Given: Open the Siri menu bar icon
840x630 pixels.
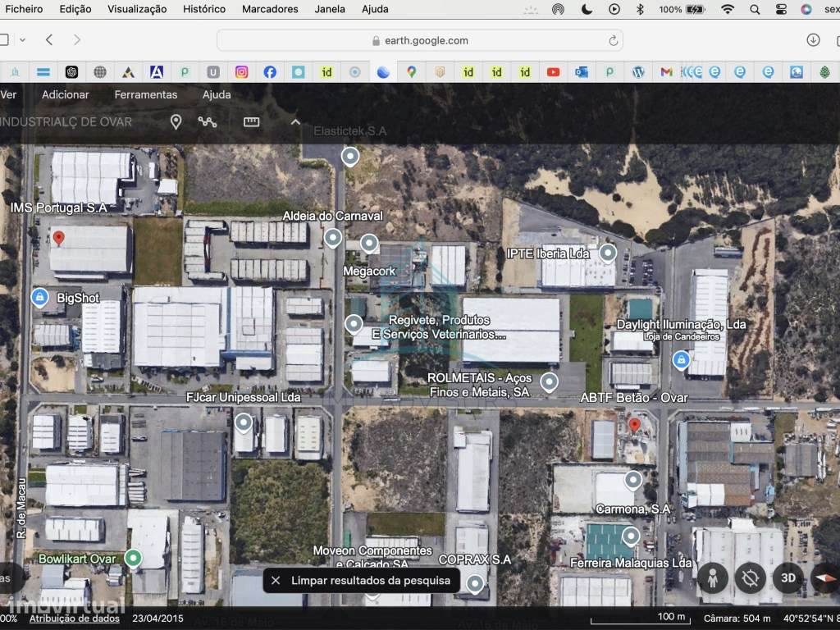Looking at the screenshot, I should tap(806, 9).
